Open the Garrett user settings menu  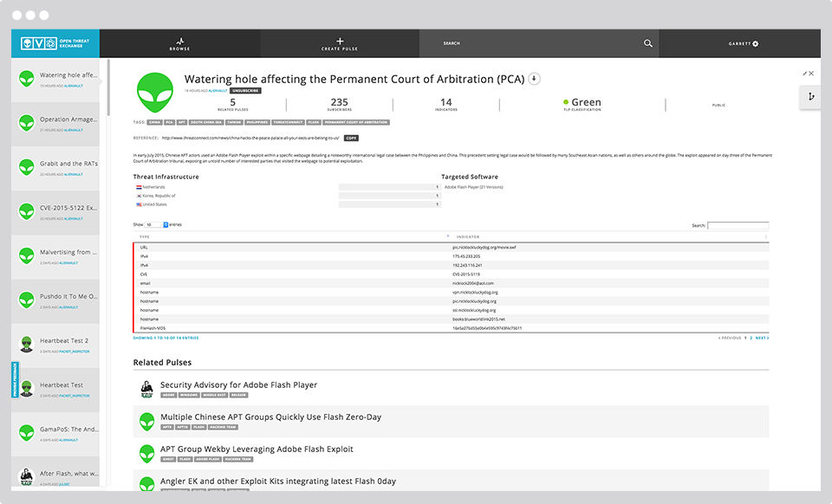point(743,43)
